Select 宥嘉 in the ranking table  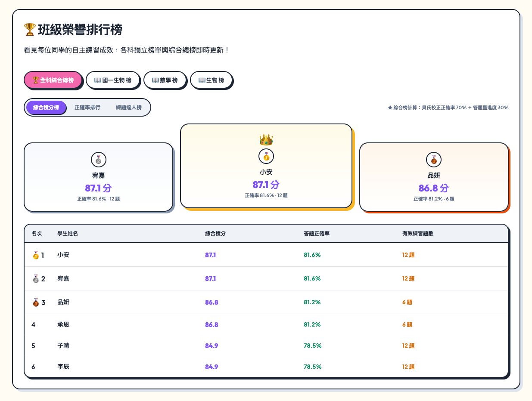(x=63, y=279)
